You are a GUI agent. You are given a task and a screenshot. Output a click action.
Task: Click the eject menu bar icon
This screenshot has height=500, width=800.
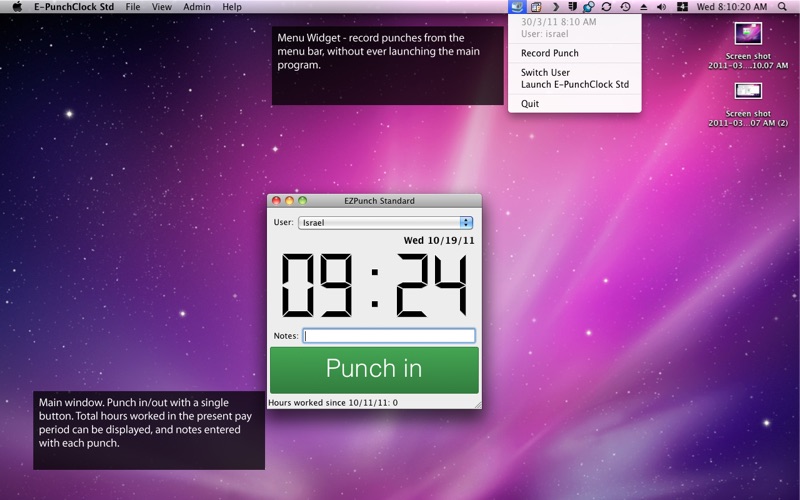[x=643, y=7]
